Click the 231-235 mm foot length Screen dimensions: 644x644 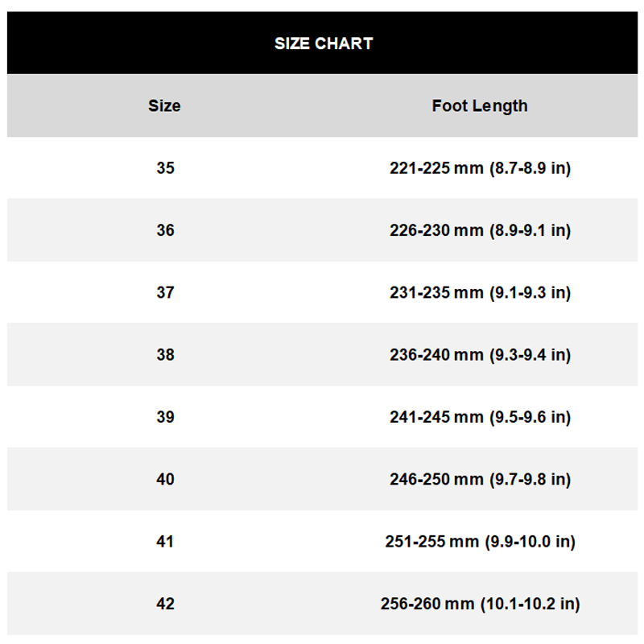click(x=436, y=292)
